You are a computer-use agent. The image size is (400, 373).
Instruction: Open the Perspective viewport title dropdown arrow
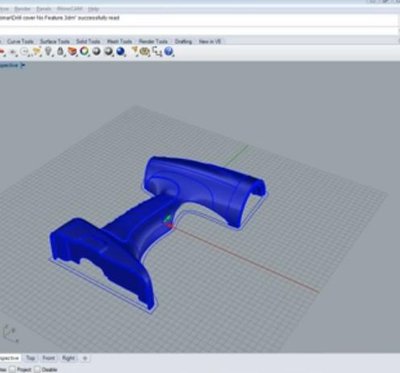pyautogui.click(x=23, y=65)
